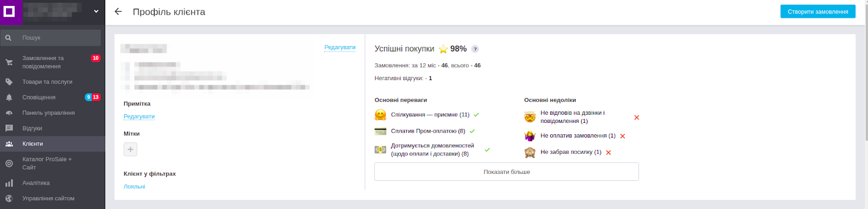Click the shopping cart sidebar icon
This screenshot has height=209, width=868.
[9, 62]
